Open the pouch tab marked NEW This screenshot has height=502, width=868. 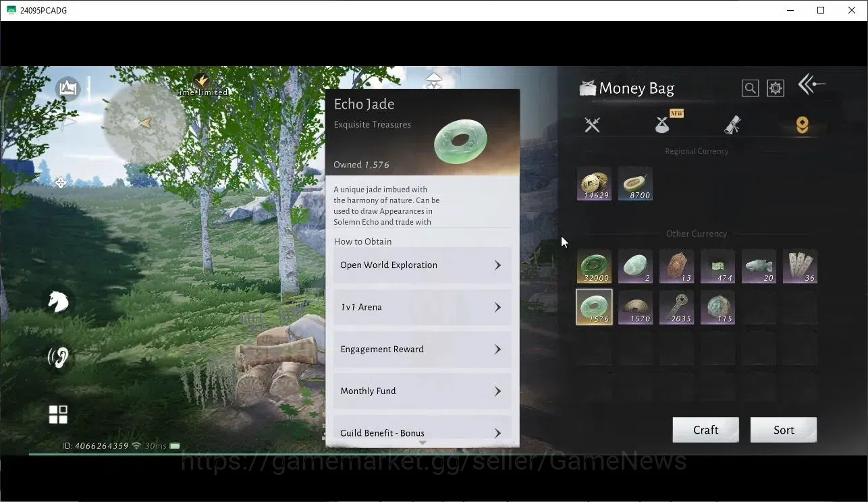[663, 124]
